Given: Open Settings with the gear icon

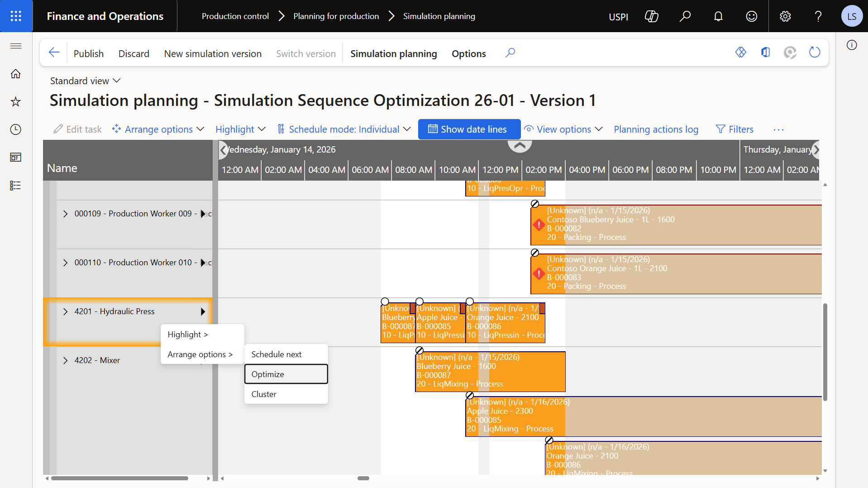Looking at the screenshot, I should point(785,16).
